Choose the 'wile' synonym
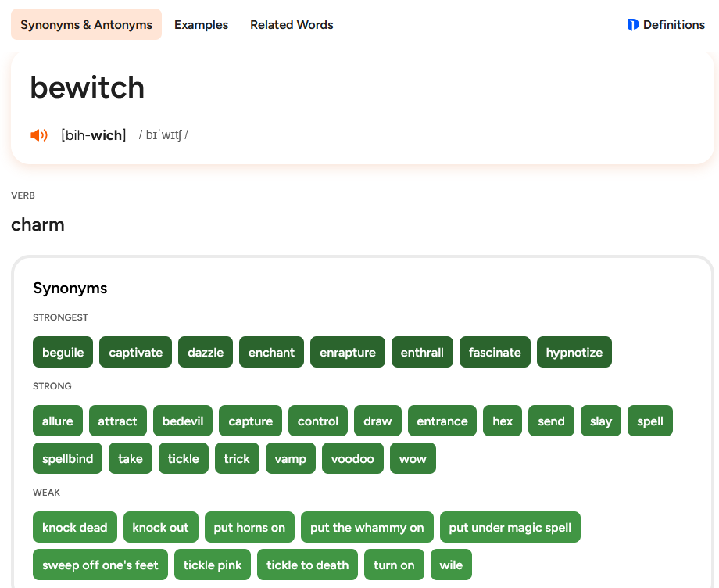 451,565
